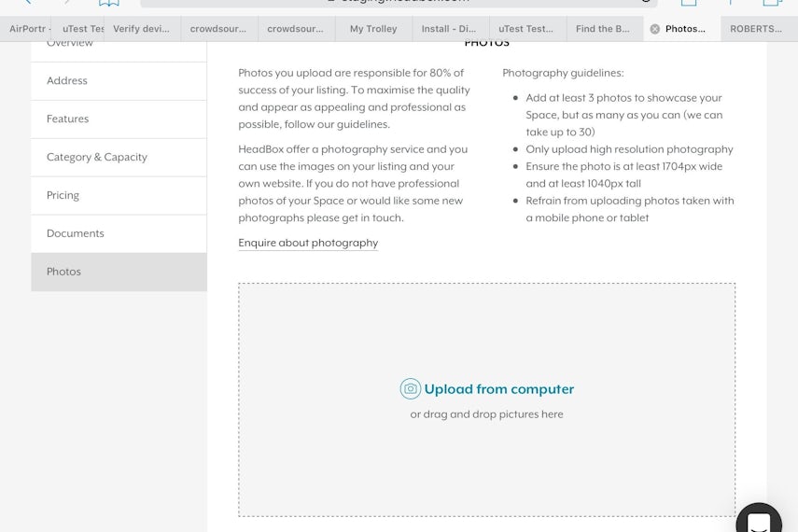Switch to Install - Di... tab
The height and width of the screenshot is (532, 798).
click(451, 29)
